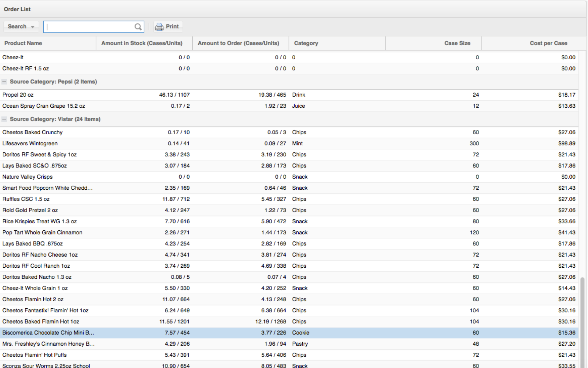Viewport: 588px width, 368px height.
Task: Click the $13.63 cost per case
Action: pos(567,106)
